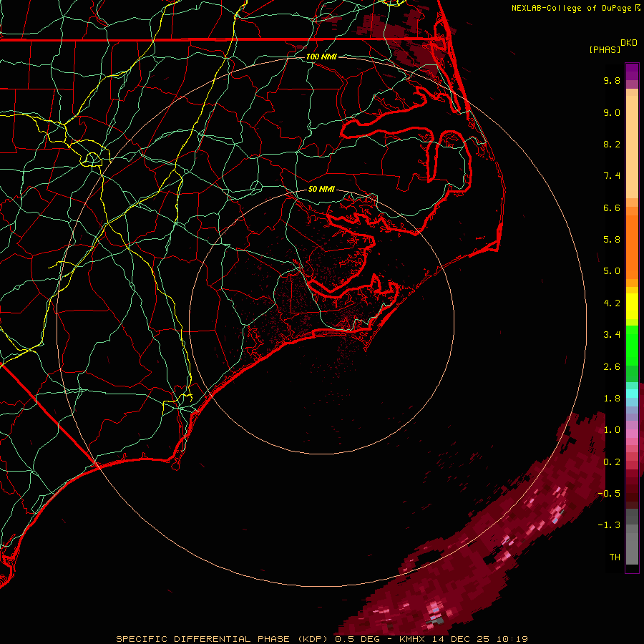Pick the 2.6 scale value
The height and width of the screenshot is (644, 644).
tap(612, 367)
